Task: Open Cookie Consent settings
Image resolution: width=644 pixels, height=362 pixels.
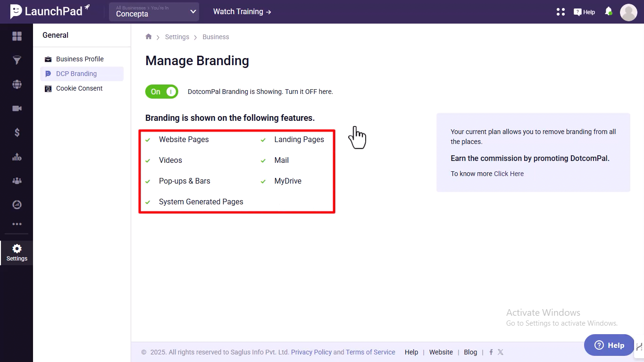Action: tap(79, 88)
